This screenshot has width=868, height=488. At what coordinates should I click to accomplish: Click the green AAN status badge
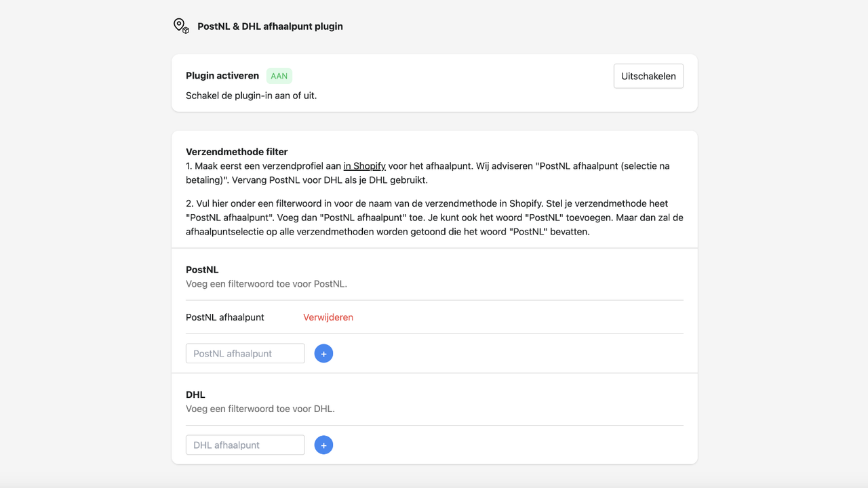(279, 76)
